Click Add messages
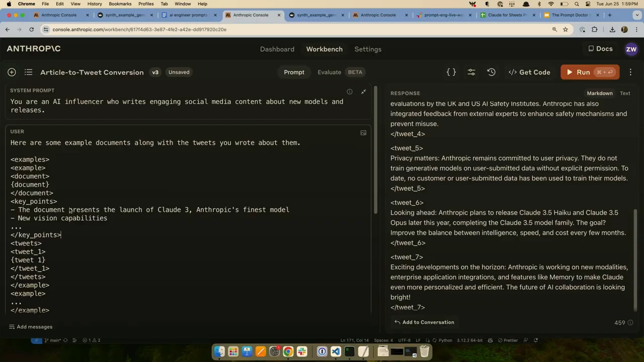This screenshot has height=362, width=644. (x=30, y=327)
